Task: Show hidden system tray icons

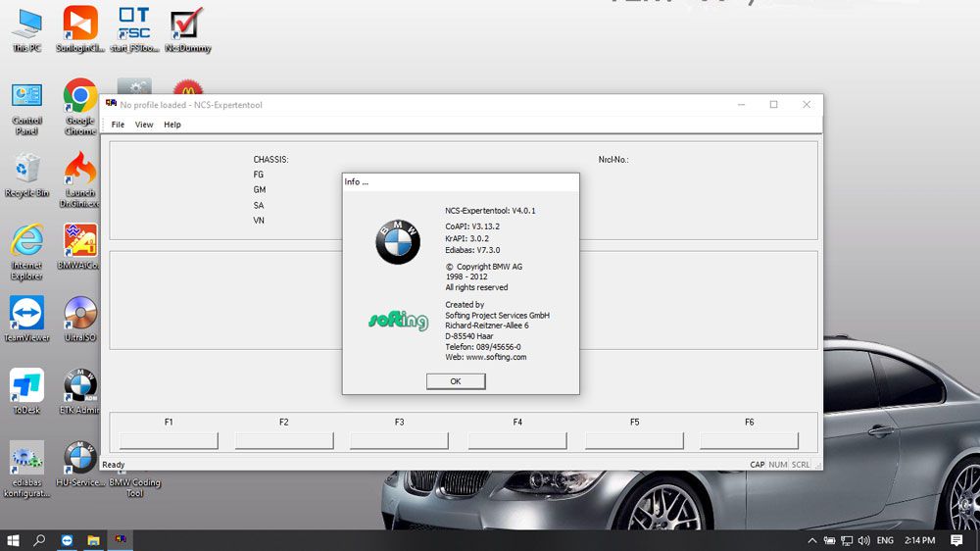Action: pyautogui.click(x=811, y=540)
